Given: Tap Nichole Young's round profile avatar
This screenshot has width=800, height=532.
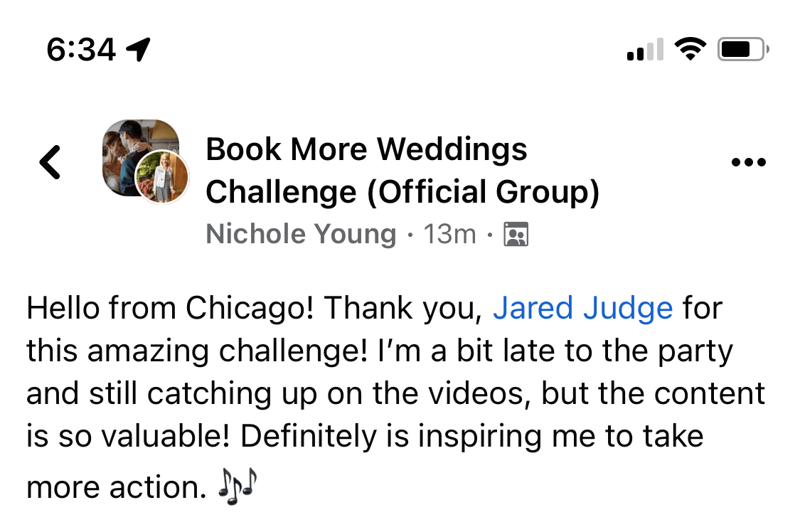Looking at the screenshot, I should pos(162,177).
